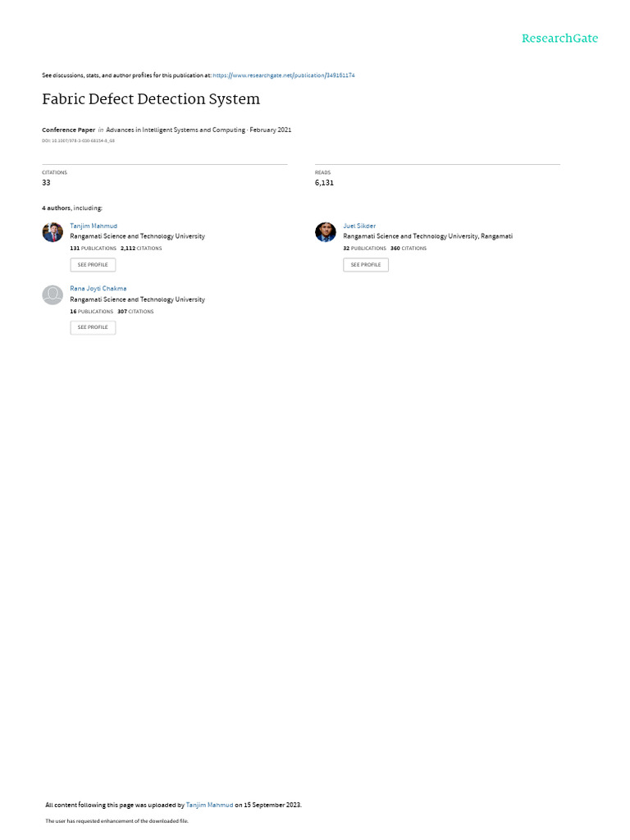Click the ResearchGate logo
This screenshot has width=630, height=840.
coord(559,38)
